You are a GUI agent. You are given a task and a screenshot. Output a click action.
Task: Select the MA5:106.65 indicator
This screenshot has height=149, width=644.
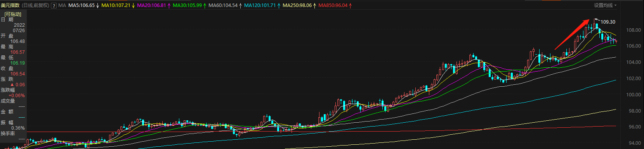pos(82,5)
